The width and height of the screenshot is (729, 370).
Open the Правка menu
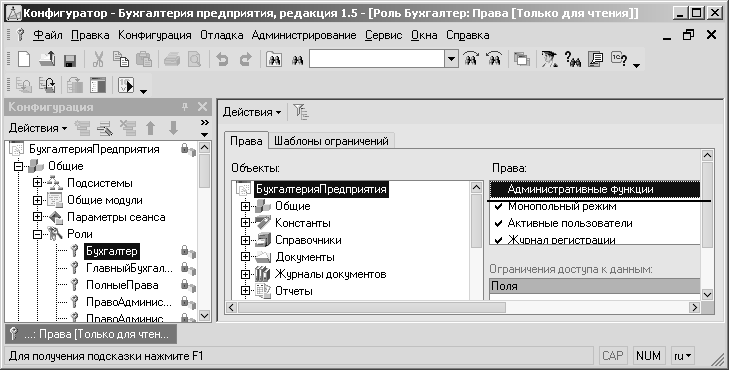[x=90, y=35]
